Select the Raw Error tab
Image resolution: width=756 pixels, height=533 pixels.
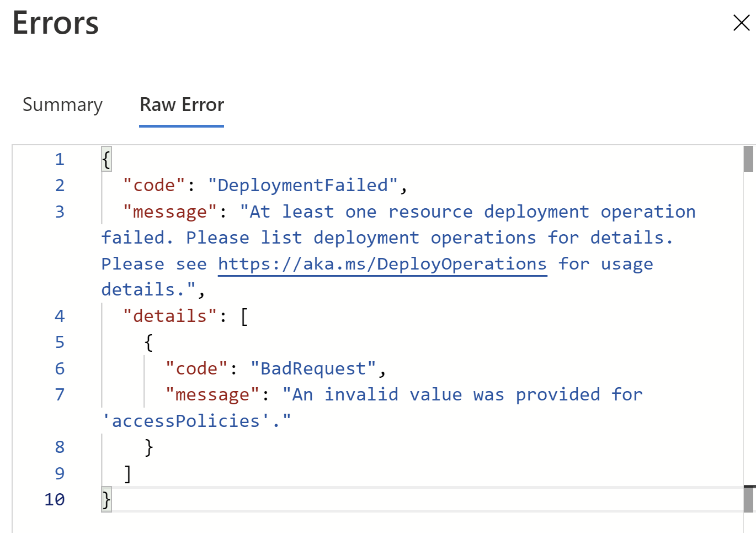point(182,105)
